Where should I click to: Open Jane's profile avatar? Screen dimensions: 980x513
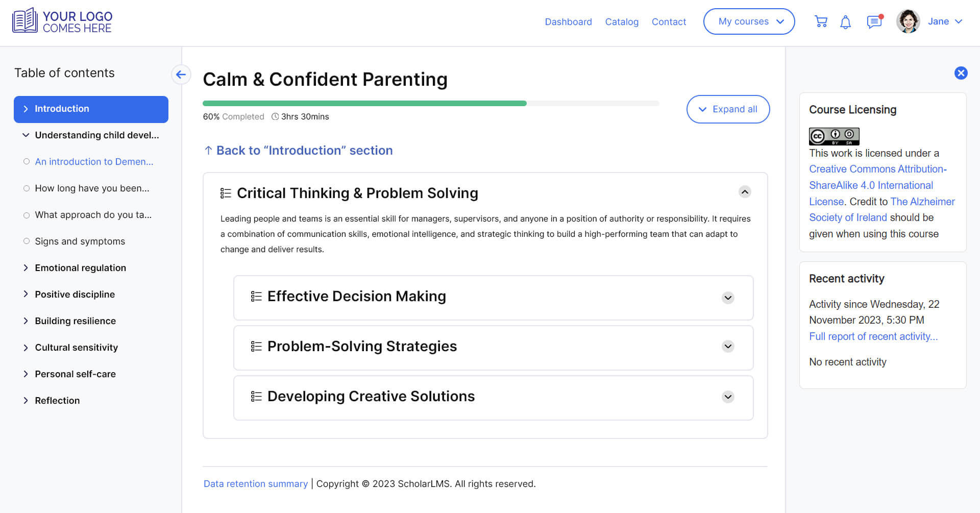(x=908, y=21)
